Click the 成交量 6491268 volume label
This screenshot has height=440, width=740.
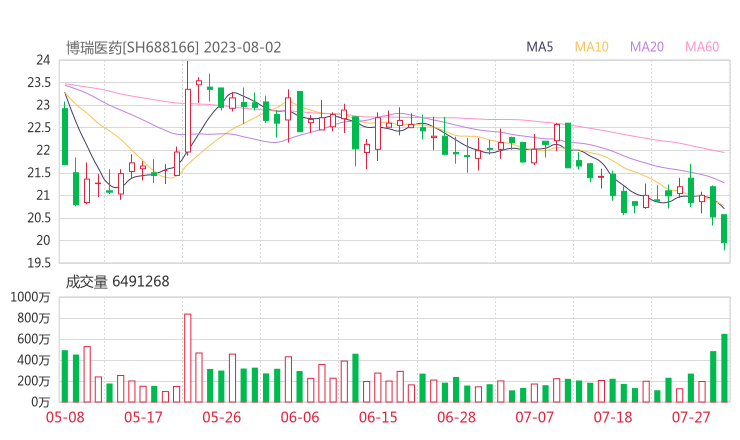(117, 282)
